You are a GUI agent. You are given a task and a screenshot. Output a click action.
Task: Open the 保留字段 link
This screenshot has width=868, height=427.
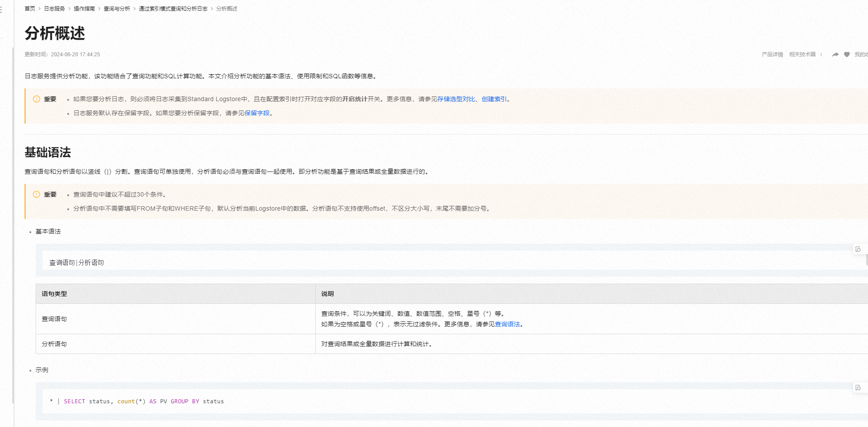257,113
